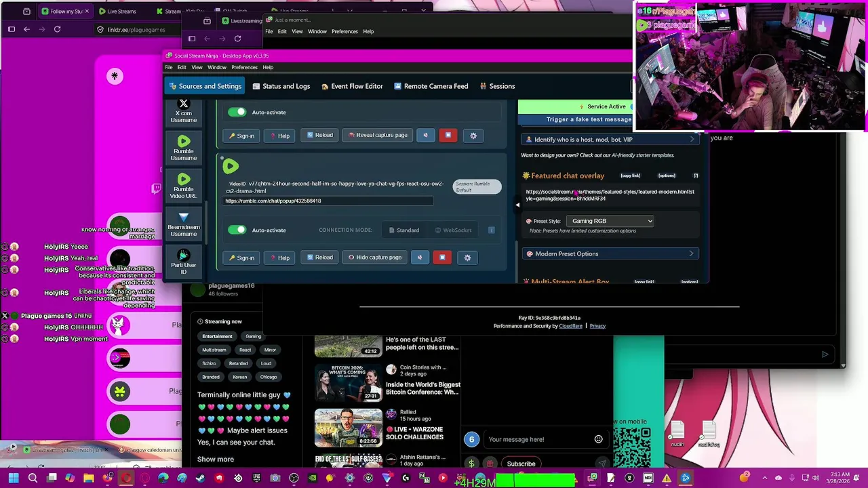Open the Windows Start menu
Image resolution: width=868 pixels, height=488 pixels.
[x=14, y=479]
